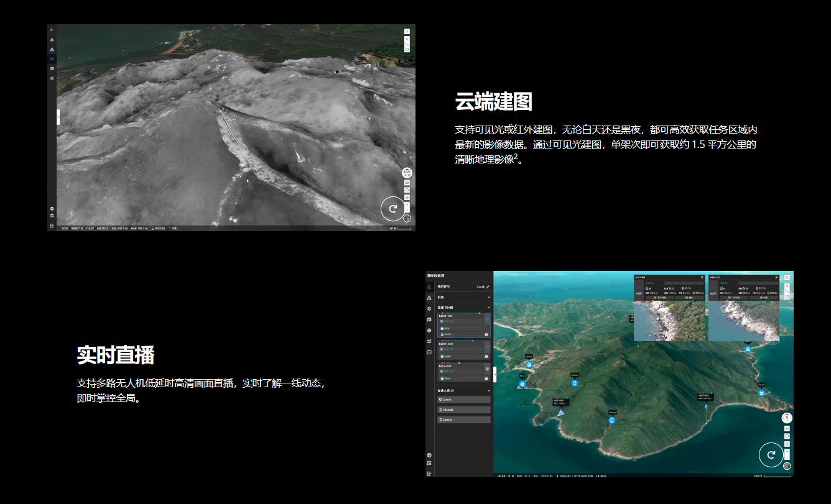The image size is (831, 504).
Task: Toggle the 3D view button in live broadcast map
Action: [x=787, y=429]
